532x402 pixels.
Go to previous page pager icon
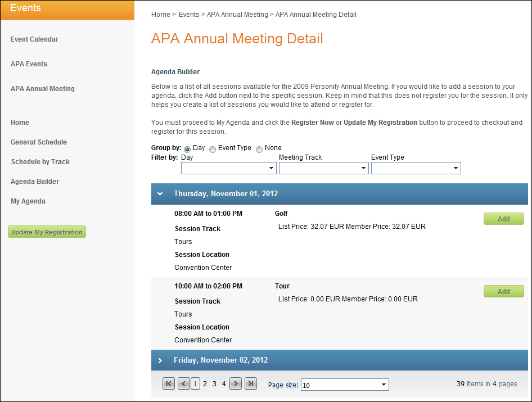click(x=183, y=383)
